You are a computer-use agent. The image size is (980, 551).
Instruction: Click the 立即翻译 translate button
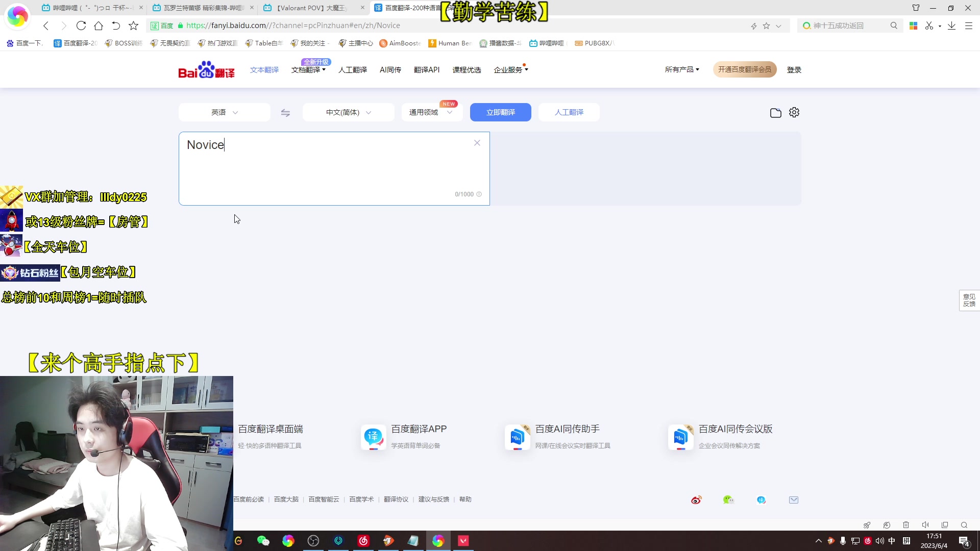500,112
